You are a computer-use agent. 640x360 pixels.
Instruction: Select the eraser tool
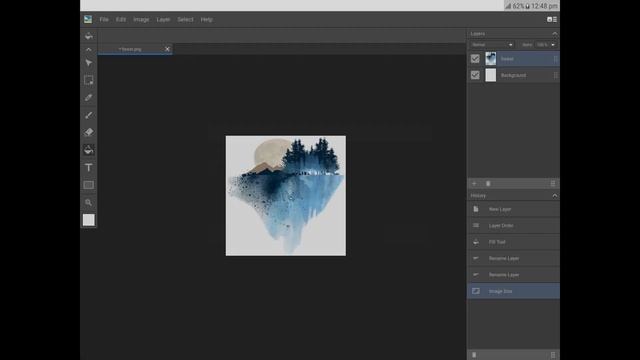[89, 132]
